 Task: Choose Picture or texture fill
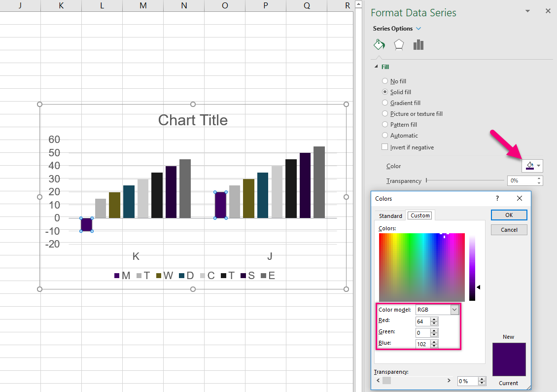pyautogui.click(x=384, y=114)
